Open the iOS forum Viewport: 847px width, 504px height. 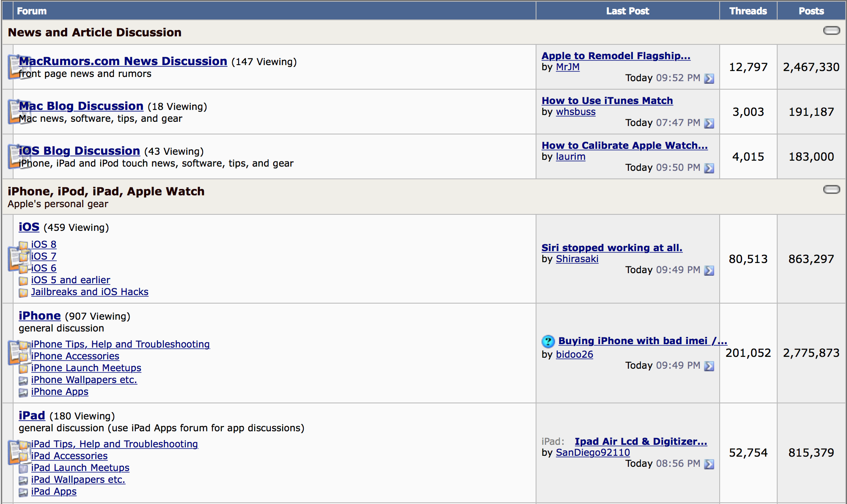tap(29, 227)
